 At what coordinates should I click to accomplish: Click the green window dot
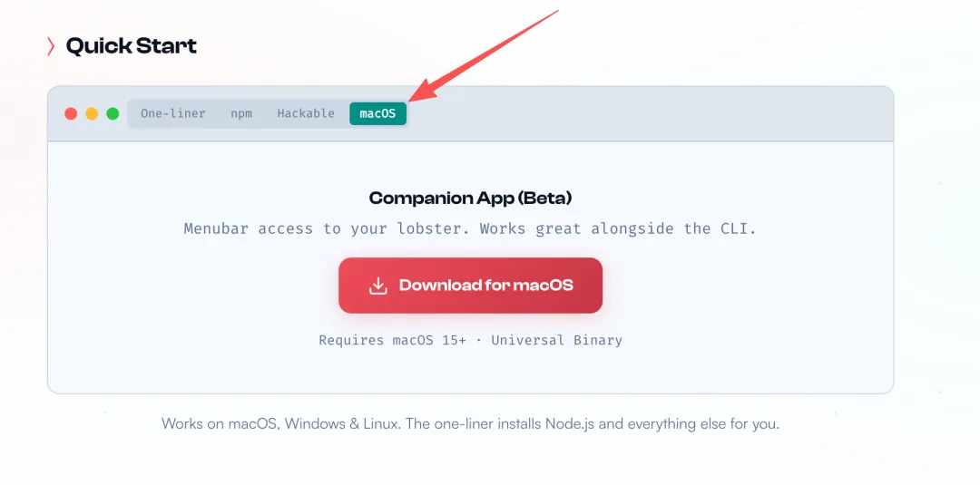coord(113,113)
